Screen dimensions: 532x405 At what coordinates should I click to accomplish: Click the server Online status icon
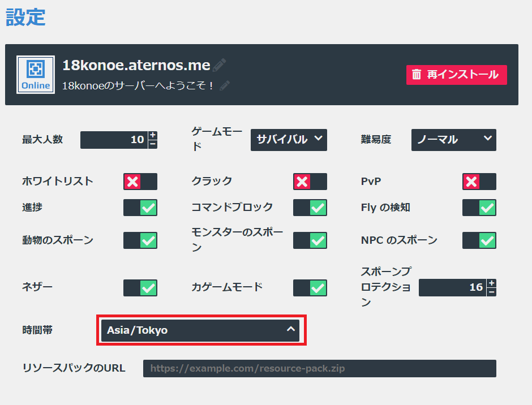[36, 75]
